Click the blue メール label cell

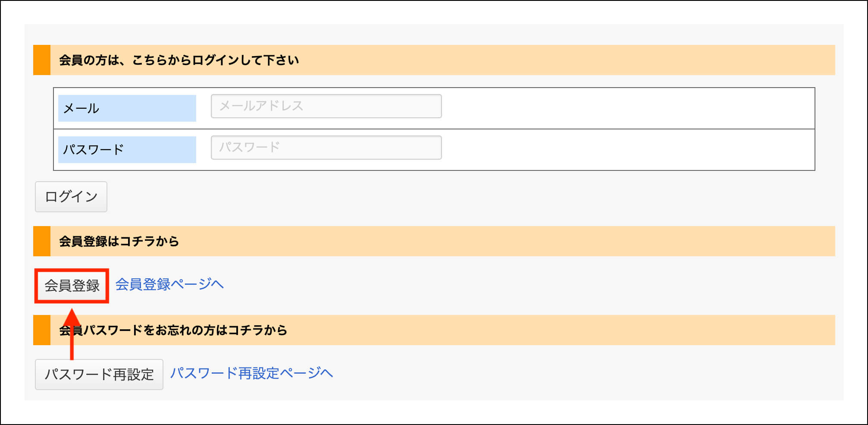coord(127,108)
